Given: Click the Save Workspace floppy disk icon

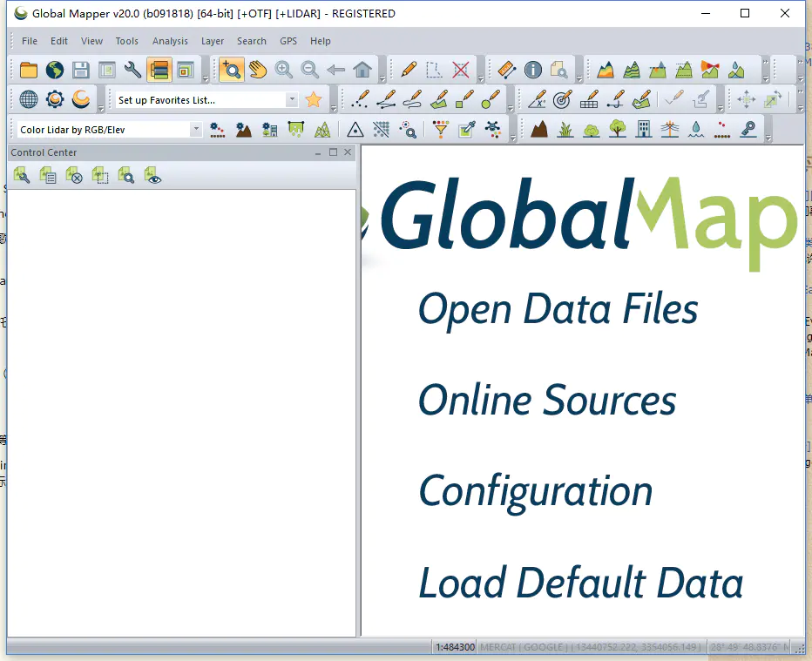Looking at the screenshot, I should 81,70.
